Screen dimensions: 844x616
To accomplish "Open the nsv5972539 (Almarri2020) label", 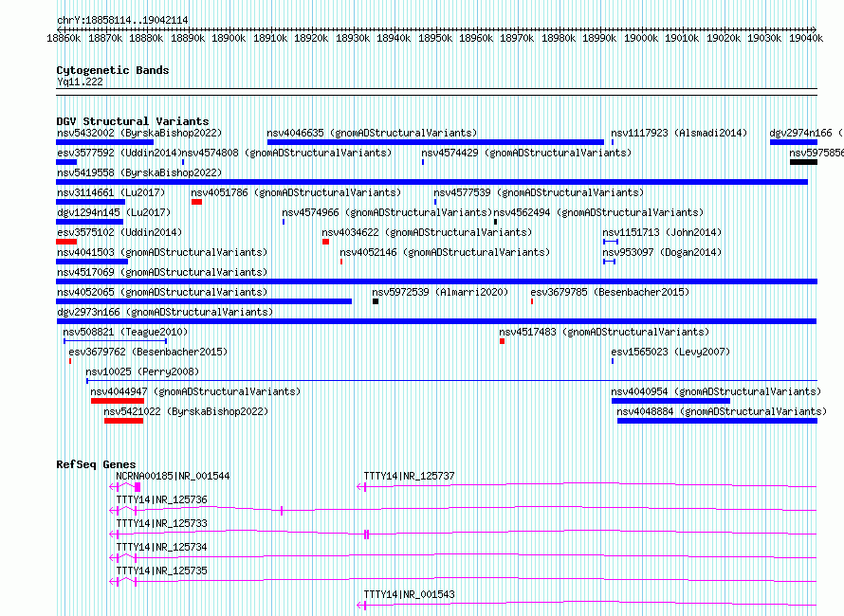I will coord(440,292).
